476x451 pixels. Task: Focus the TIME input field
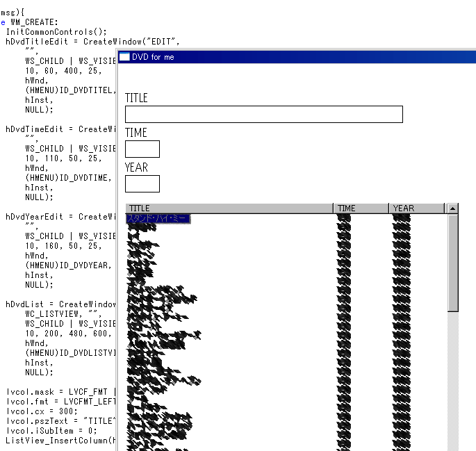point(142,149)
